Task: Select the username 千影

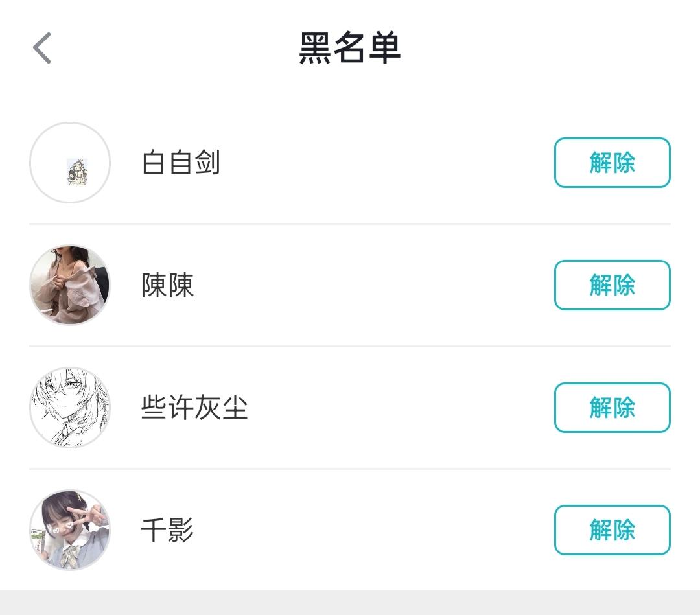Action: pyautogui.click(x=167, y=529)
